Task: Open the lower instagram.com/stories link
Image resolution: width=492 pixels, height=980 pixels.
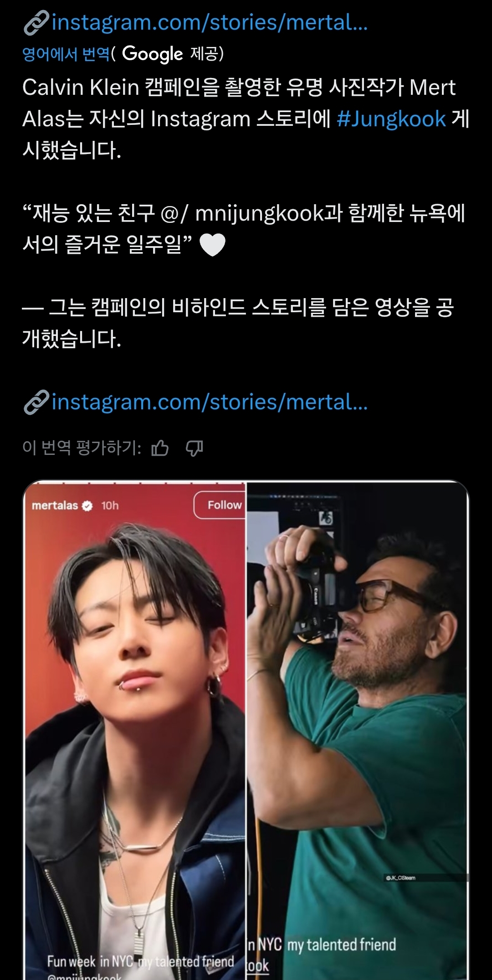Action: 210,402
